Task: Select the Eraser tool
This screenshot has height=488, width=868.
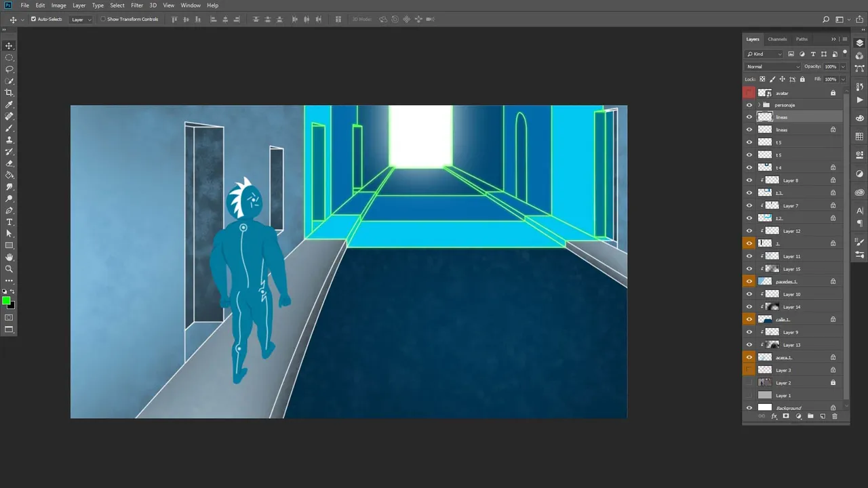Action: pyautogui.click(x=9, y=163)
